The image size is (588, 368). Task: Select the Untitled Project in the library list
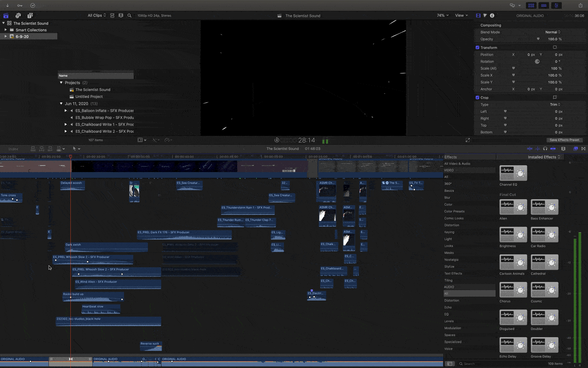(x=89, y=97)
